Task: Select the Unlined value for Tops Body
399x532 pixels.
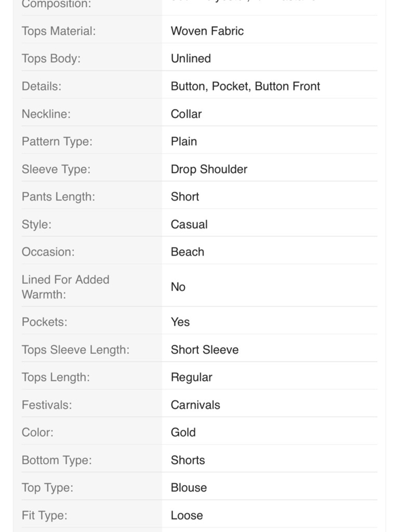Action: 191,58
